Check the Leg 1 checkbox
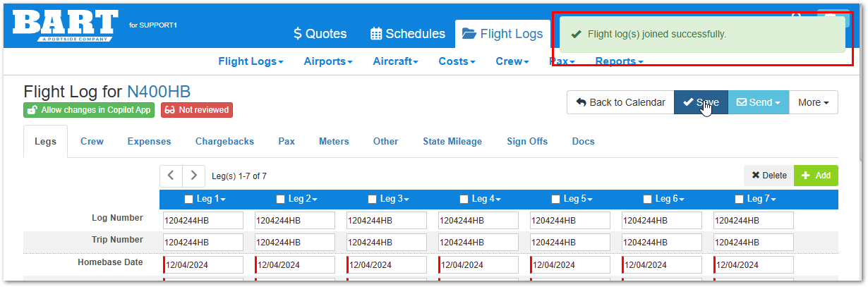Screen dimensions: 868x287 point(188,200)
